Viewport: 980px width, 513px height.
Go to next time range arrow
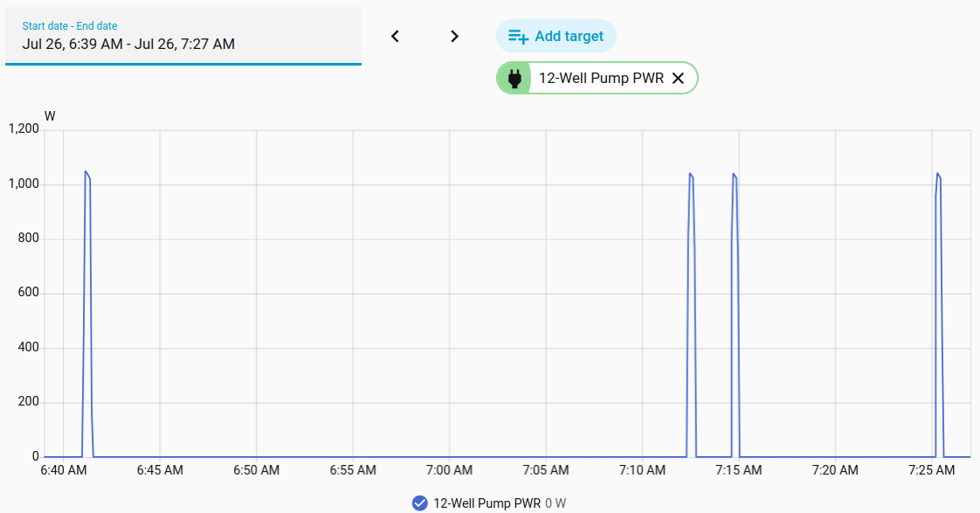(x=454, y=37)
